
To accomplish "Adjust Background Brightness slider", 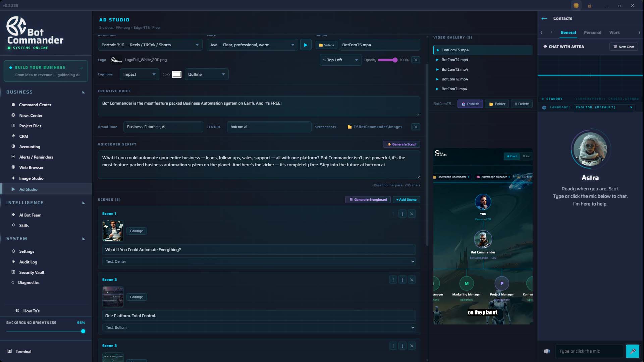I will tap(46, 331).
